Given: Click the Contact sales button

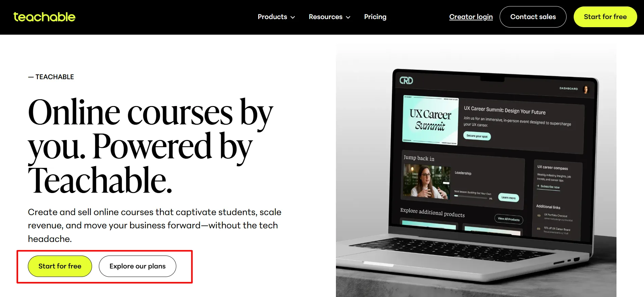Looking at the screenshot, I should 533,17.
